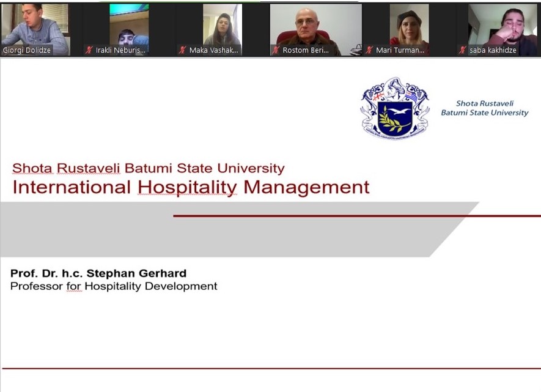Click muted mic icon beside Mari Turman
Viewport: 541px width, 392px height.
[x=369, y=50]
